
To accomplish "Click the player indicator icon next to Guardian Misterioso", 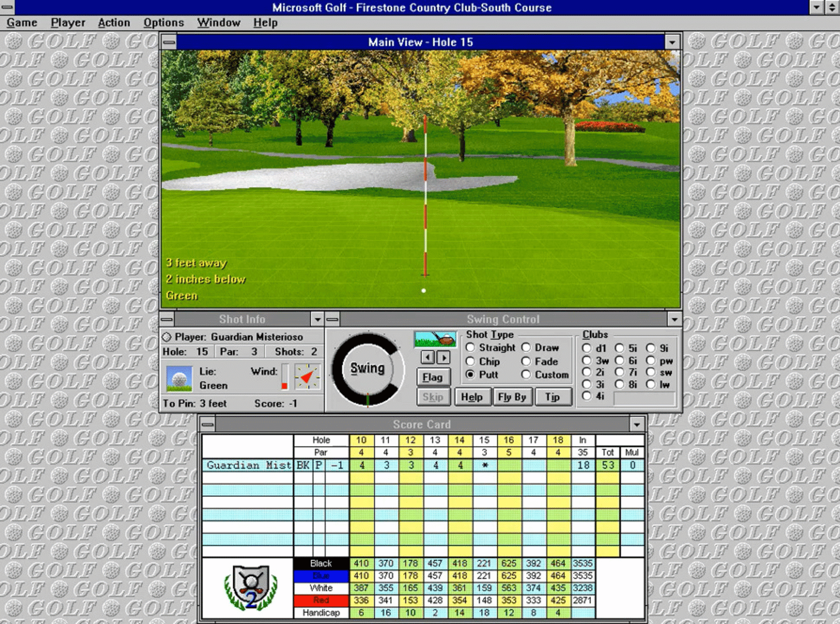I will point(167,337).
